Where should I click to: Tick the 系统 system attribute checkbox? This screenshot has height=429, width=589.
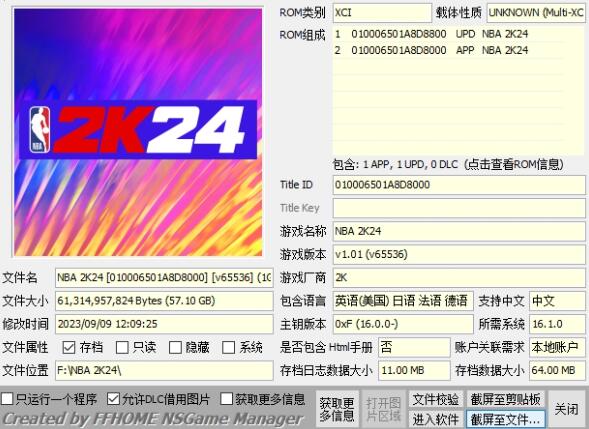click(x=228, y=347)
